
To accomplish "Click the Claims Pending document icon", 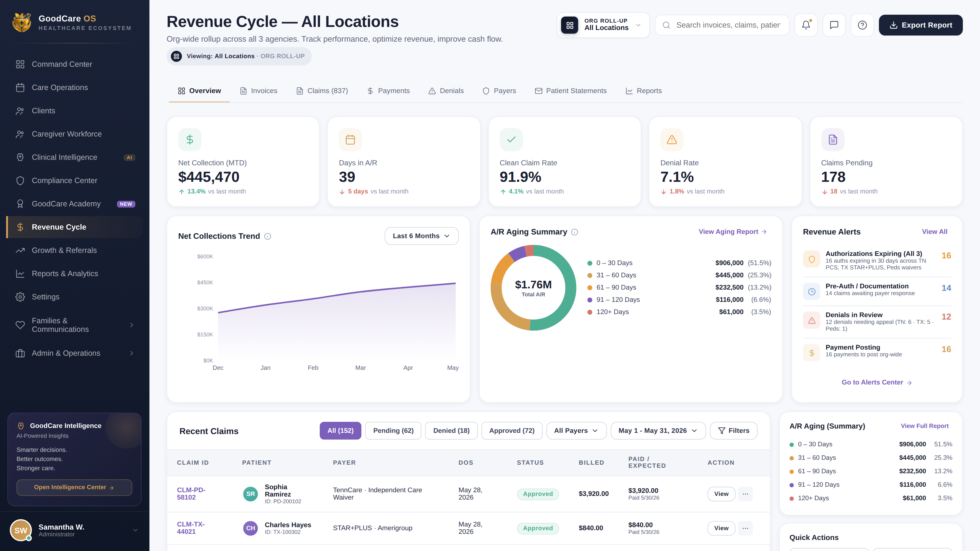I will (833, 140).
